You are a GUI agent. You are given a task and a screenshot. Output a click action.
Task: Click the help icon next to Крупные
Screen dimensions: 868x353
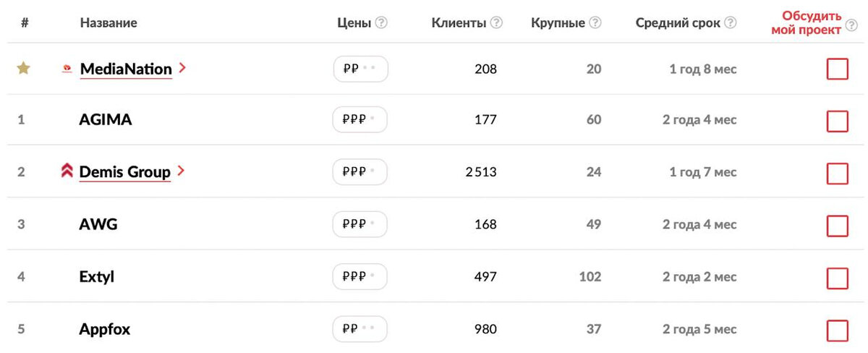[595, 23]
